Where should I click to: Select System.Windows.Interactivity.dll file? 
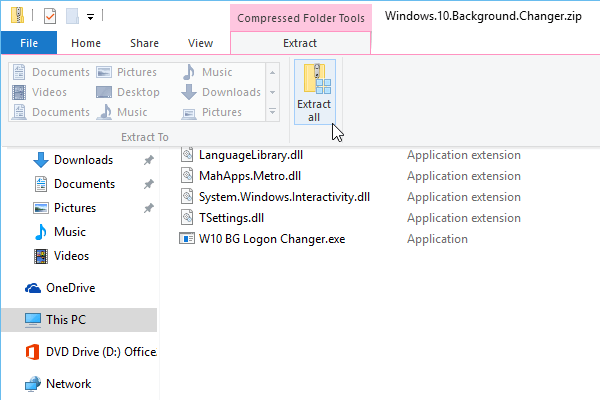pos(284,197)
